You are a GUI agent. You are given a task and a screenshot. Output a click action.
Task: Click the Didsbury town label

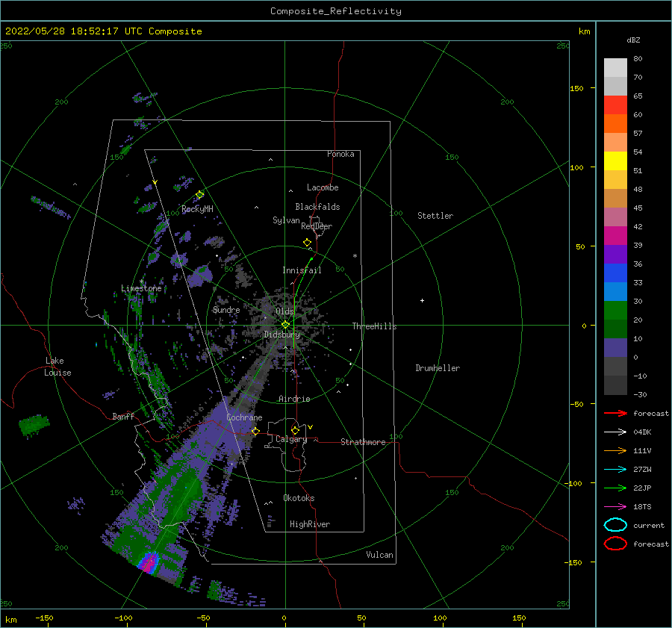coord(282,335)
